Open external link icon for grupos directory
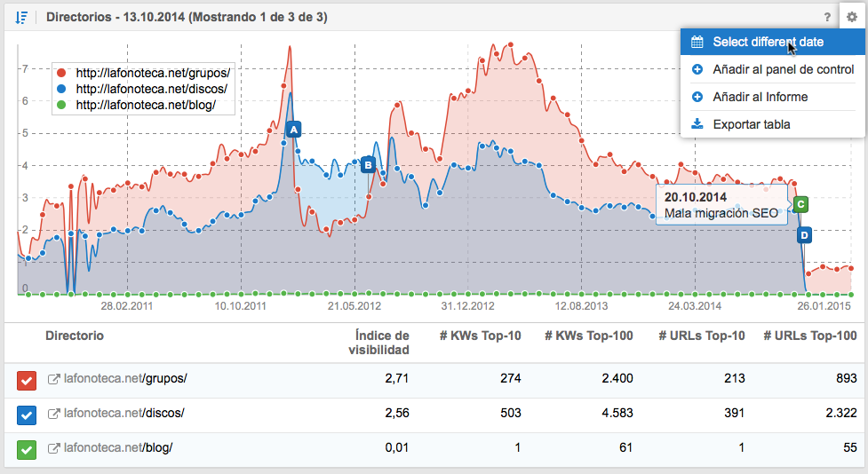The height and width of the screenshot is (474, 868). (x=53, y=380)
